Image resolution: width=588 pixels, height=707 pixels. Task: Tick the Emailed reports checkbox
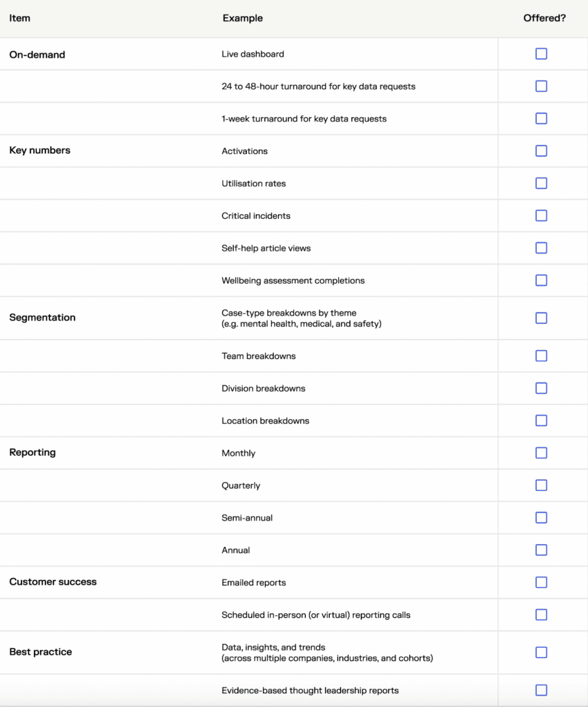point(541,582)
